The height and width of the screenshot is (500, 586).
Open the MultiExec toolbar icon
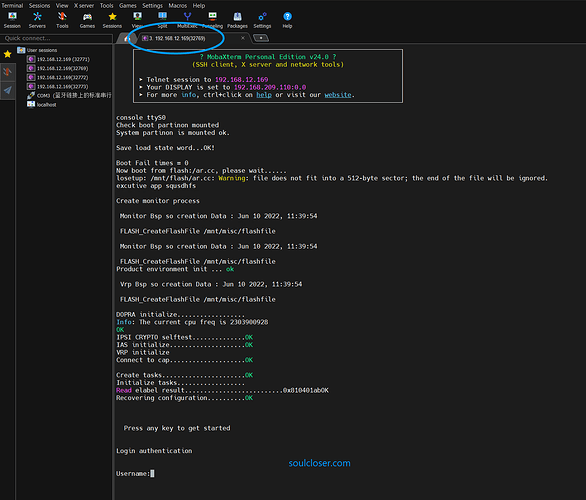point(187,20)
